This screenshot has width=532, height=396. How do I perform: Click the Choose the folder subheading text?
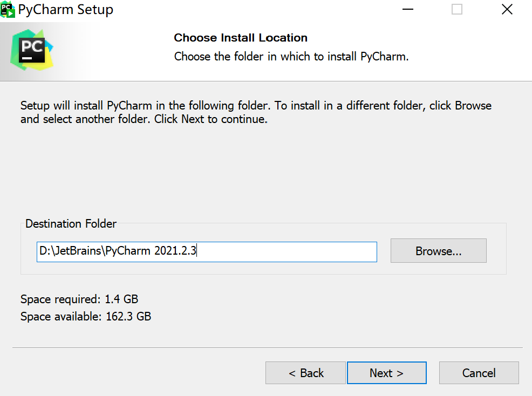291,56
